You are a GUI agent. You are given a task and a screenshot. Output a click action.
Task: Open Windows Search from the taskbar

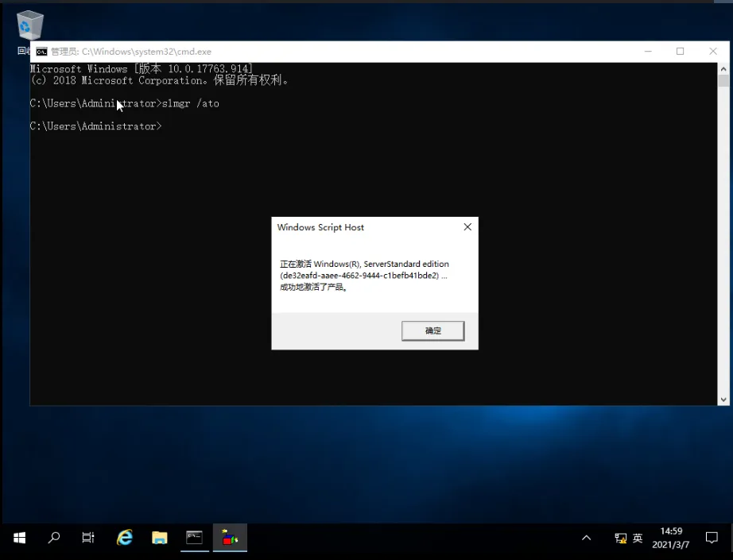point(53,538)
